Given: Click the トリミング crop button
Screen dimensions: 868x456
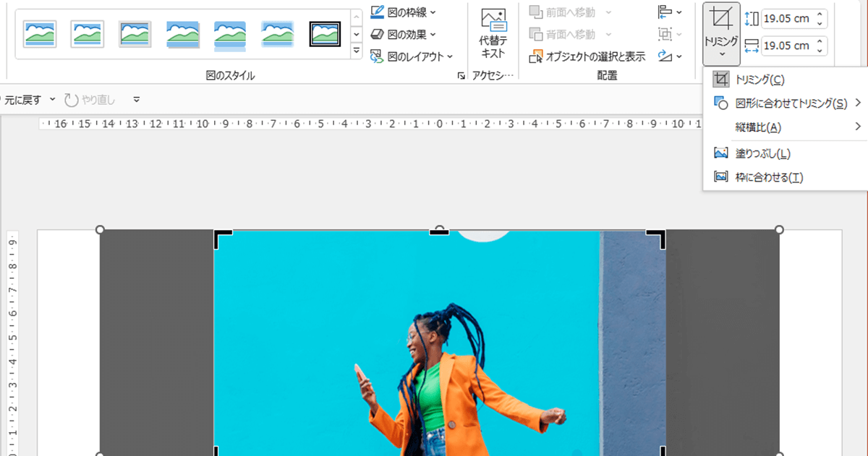Looking at the screenshot, I should coord(720,34).
